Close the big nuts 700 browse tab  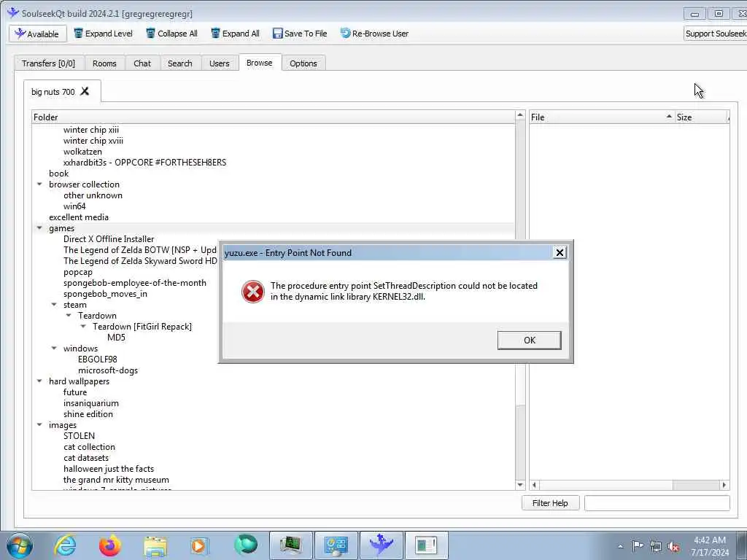[85, 91]
